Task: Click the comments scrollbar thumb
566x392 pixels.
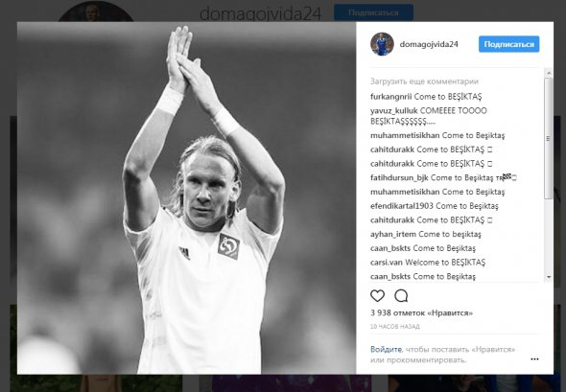Action: pos(549,138)
